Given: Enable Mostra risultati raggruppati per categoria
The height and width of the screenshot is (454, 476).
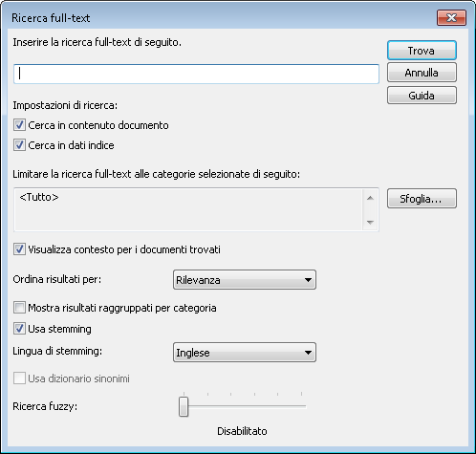Looking at the screenshot, I should click(x=19, y=308).
